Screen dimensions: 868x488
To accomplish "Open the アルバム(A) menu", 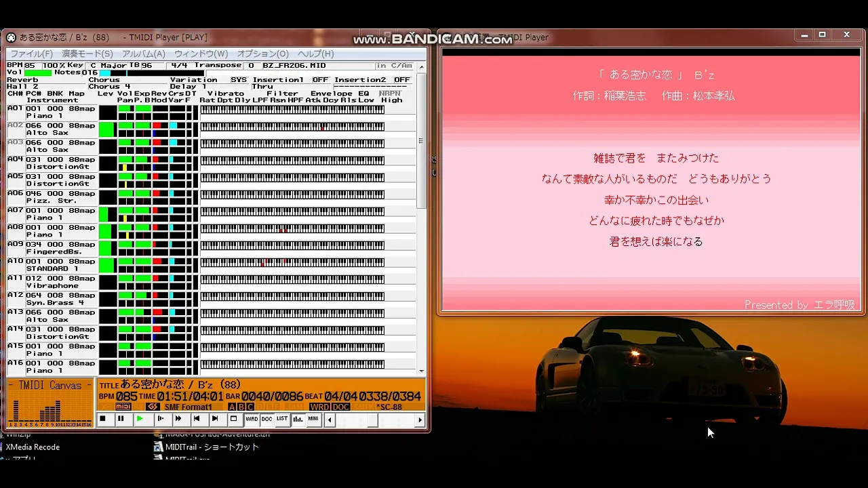I will tap(144, 54).
